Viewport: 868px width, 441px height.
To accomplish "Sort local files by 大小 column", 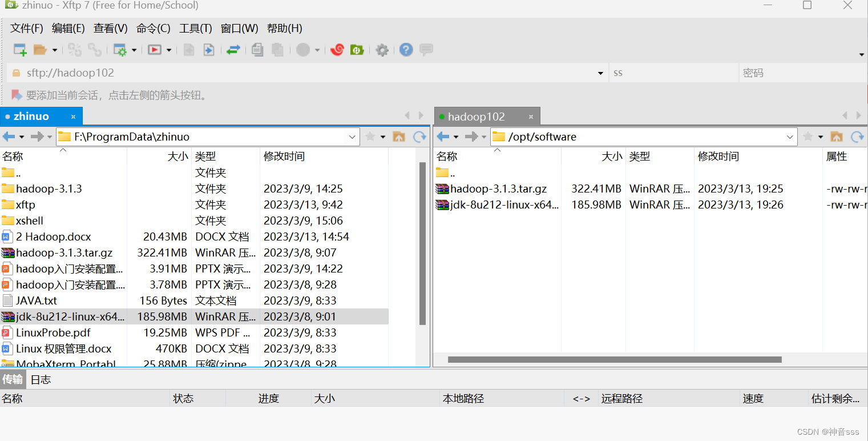I will [159, 156].
